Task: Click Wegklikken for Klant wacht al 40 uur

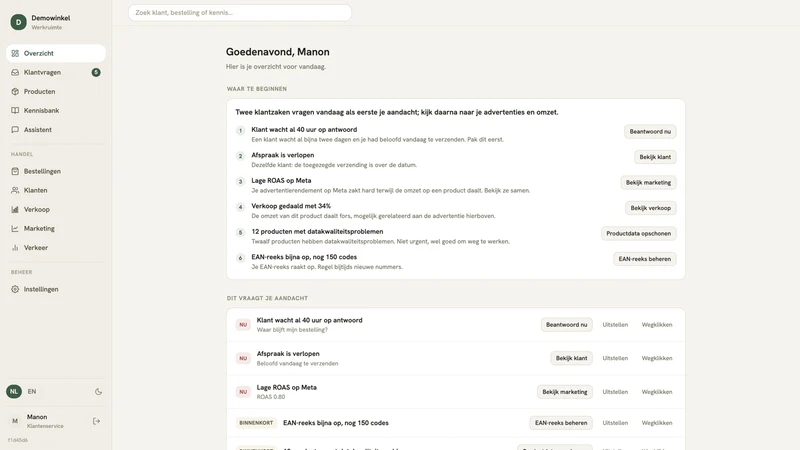Action: point(657,324)
